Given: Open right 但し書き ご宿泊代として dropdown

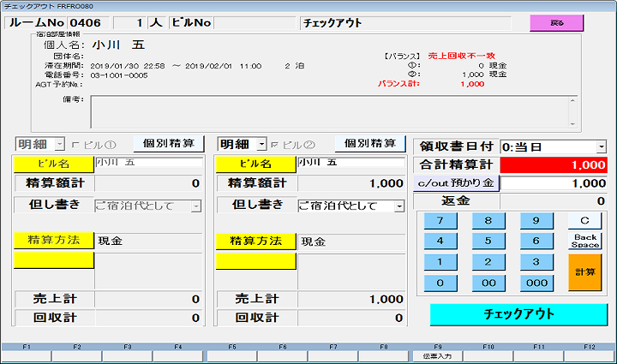Looking at the screenshot, I should click(x=399, y=206).
